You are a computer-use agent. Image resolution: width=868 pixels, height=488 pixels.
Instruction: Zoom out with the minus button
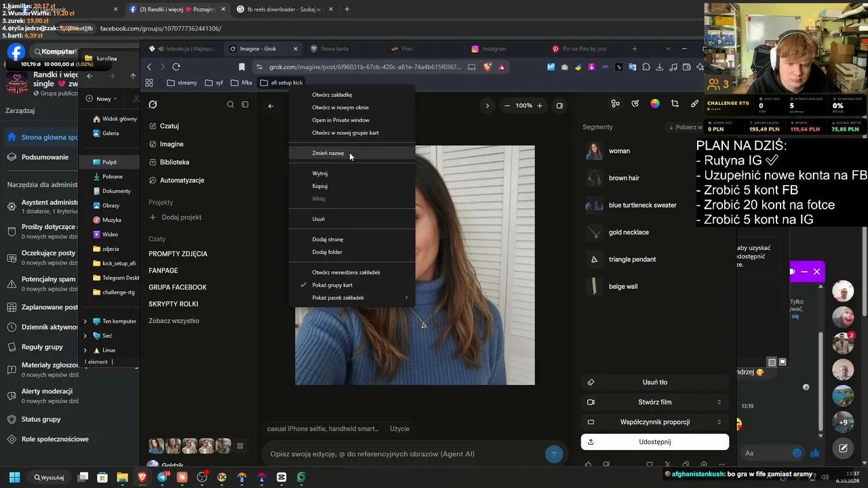(x=507, y=106)
